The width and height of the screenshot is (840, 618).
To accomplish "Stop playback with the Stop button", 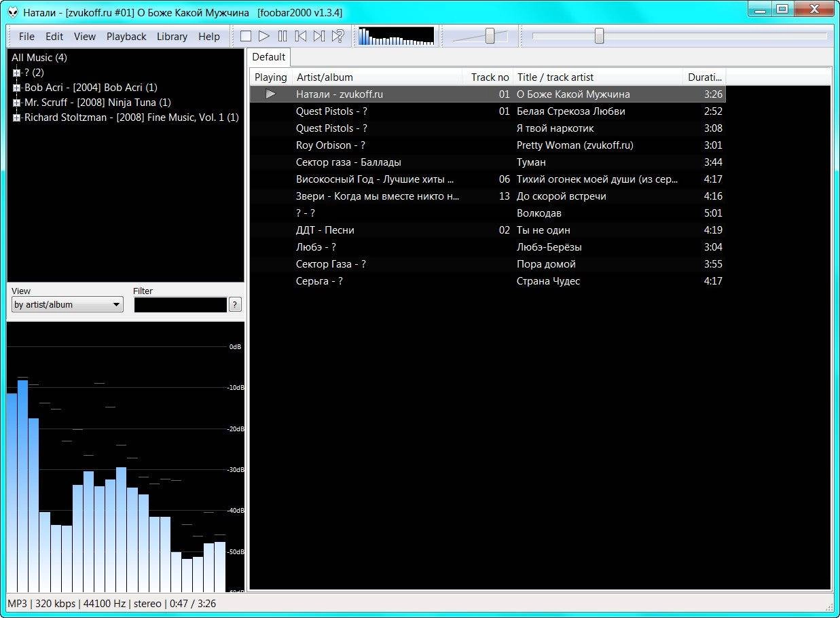I will point(246,36).
